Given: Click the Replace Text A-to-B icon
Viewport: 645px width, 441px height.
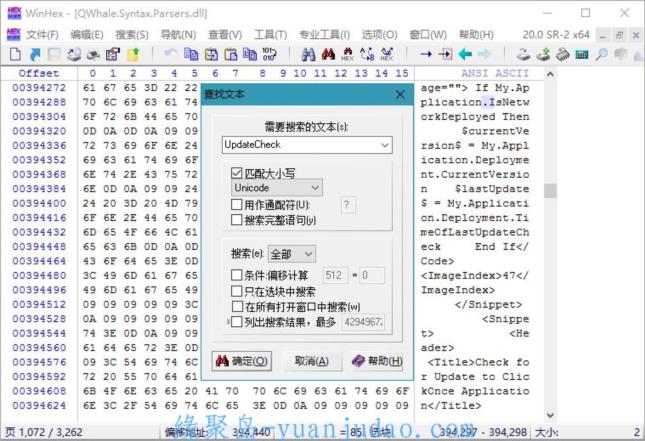Looking at the screenshot, I should [367, 54].
